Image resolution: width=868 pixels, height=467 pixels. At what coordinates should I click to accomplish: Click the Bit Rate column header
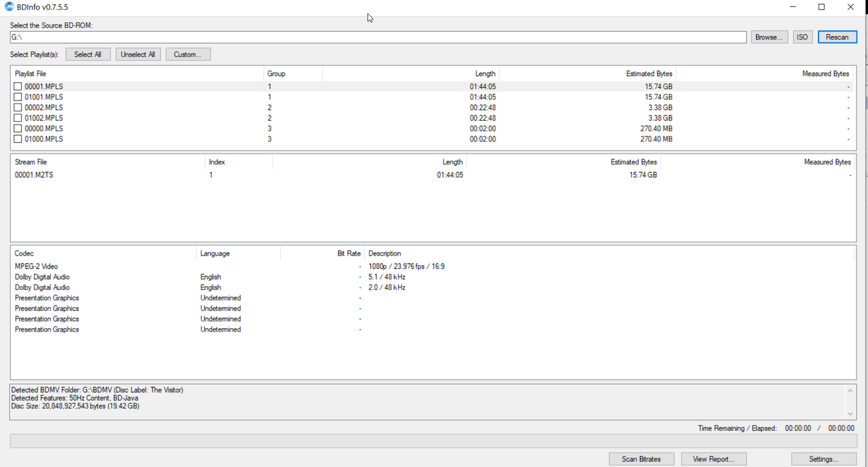(322, 253)
